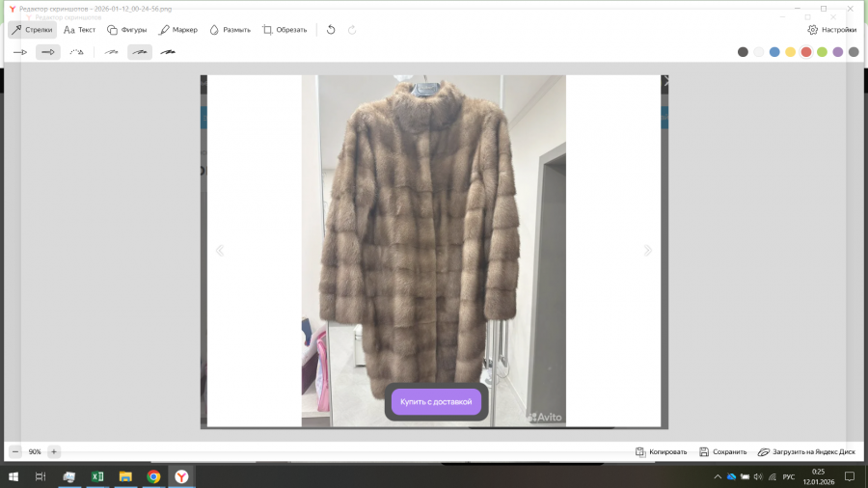Select the Текст (Text) tool

click(80, 30)
